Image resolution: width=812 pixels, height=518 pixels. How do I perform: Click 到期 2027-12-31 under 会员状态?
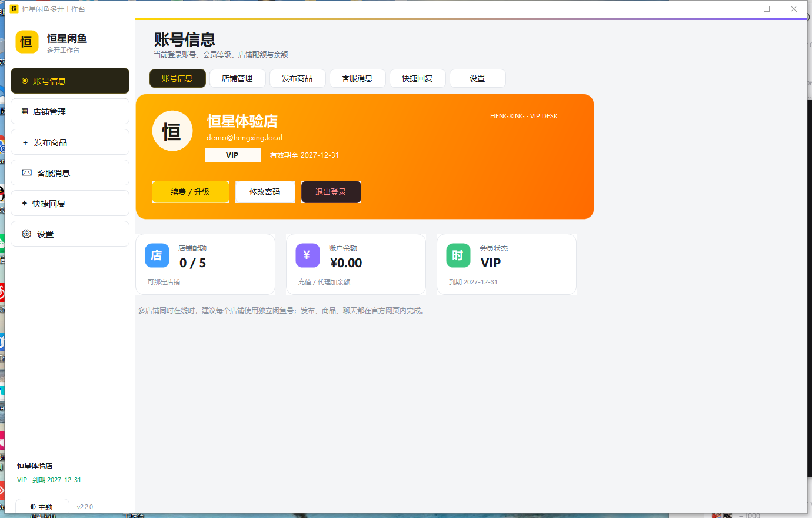(x=473, y=282)
